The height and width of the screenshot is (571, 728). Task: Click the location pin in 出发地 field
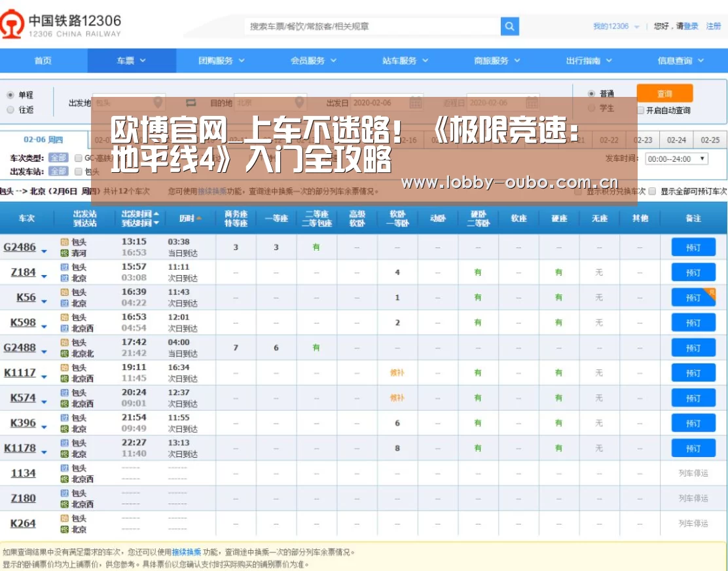pos(158,102)
